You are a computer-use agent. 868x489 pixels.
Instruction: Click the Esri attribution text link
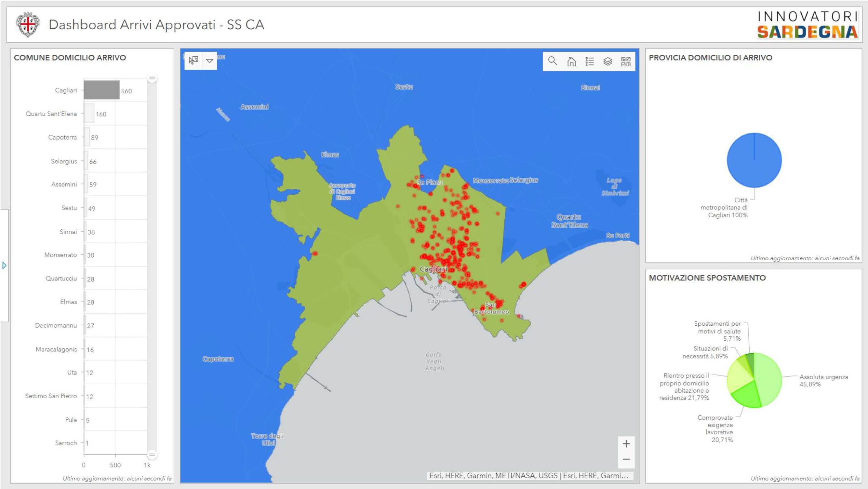click(x=528, y=476)
